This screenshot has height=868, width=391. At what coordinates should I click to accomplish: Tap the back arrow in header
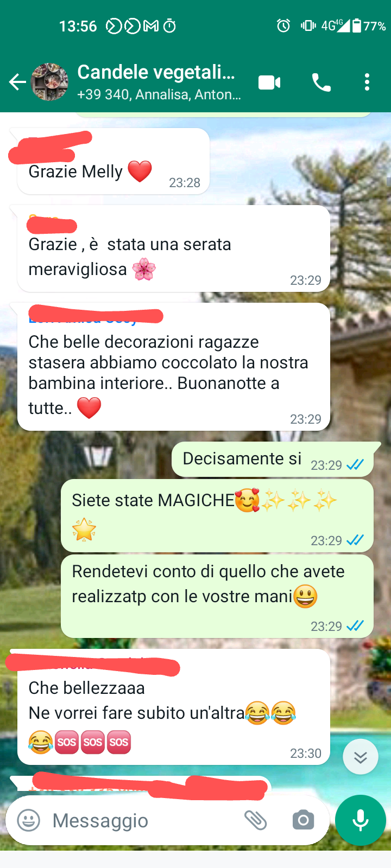click(17, 82)
